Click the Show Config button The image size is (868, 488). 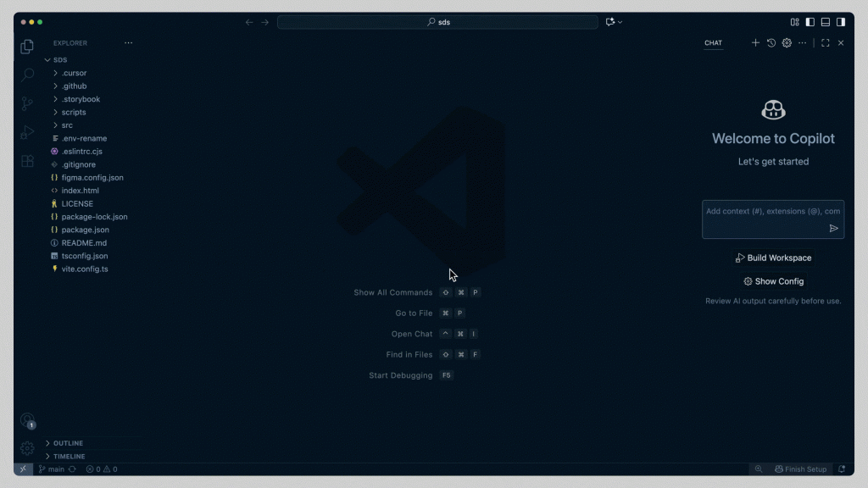point(773,281)
